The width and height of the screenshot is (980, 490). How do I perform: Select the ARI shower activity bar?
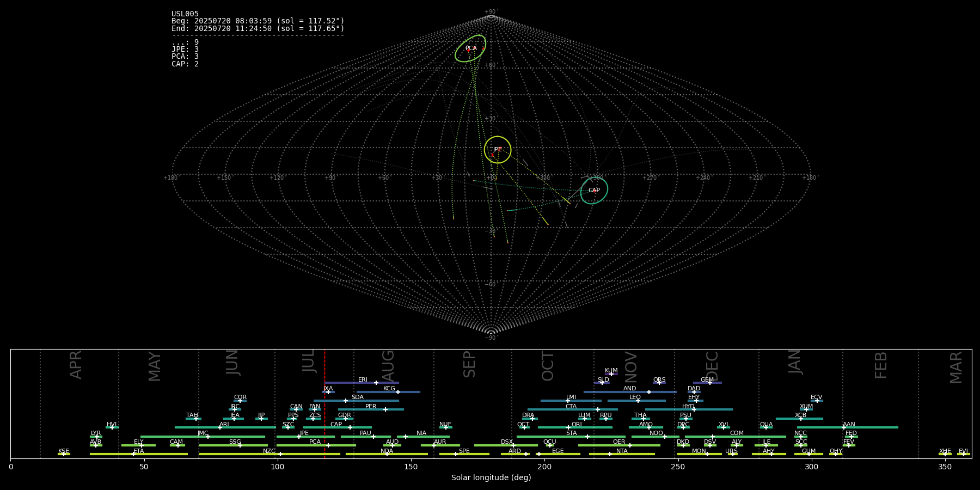tap(225, 427)
